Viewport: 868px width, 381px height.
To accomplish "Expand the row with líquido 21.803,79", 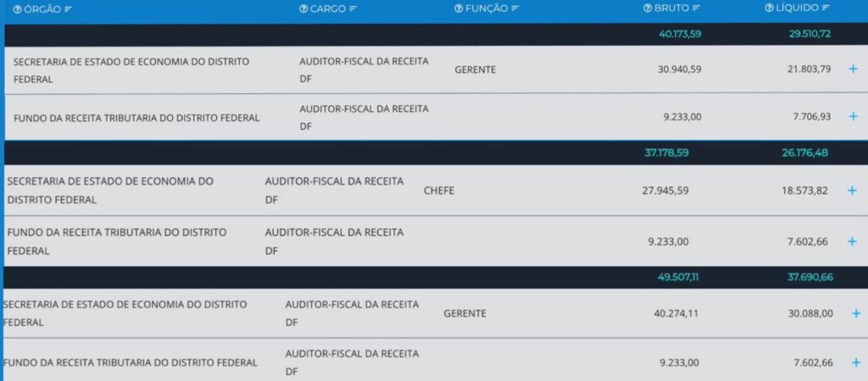I will 853,69.
